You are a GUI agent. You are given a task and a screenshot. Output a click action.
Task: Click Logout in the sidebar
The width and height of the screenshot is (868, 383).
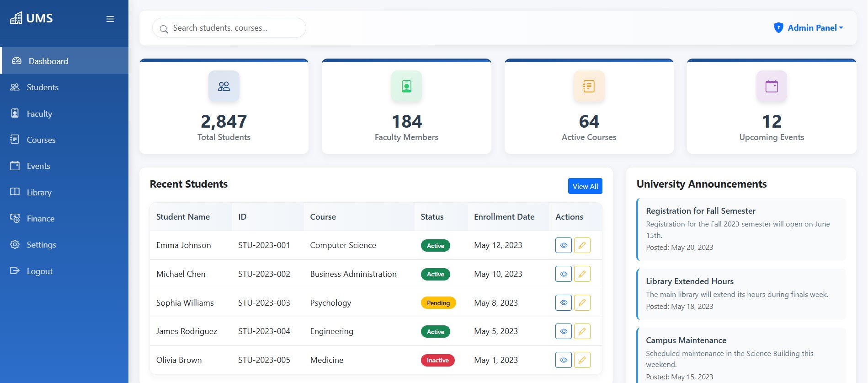[x=39, y=271]
